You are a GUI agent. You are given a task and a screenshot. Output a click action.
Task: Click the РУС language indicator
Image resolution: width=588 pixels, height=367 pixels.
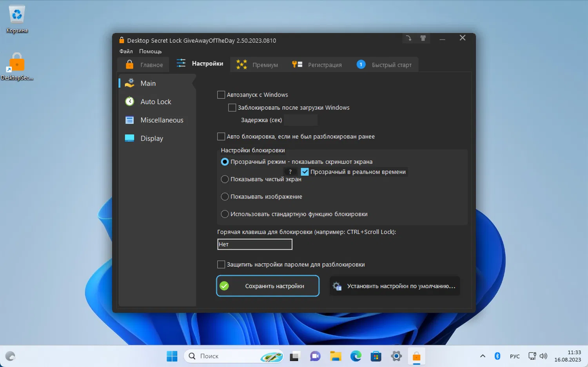(x=515, y=356)
